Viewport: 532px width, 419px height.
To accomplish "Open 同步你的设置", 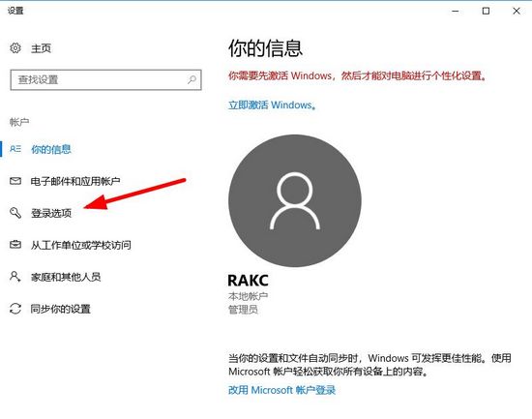I will pos(61,309).
